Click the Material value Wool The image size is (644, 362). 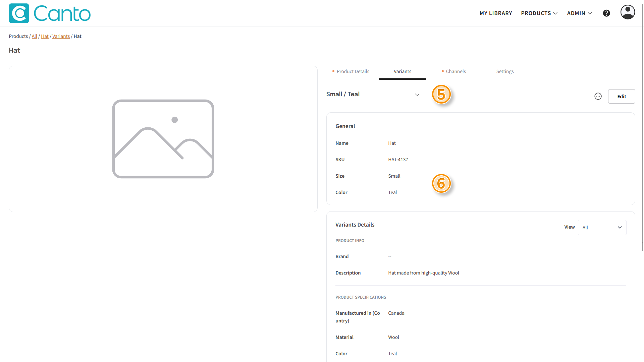pos(393,337)
